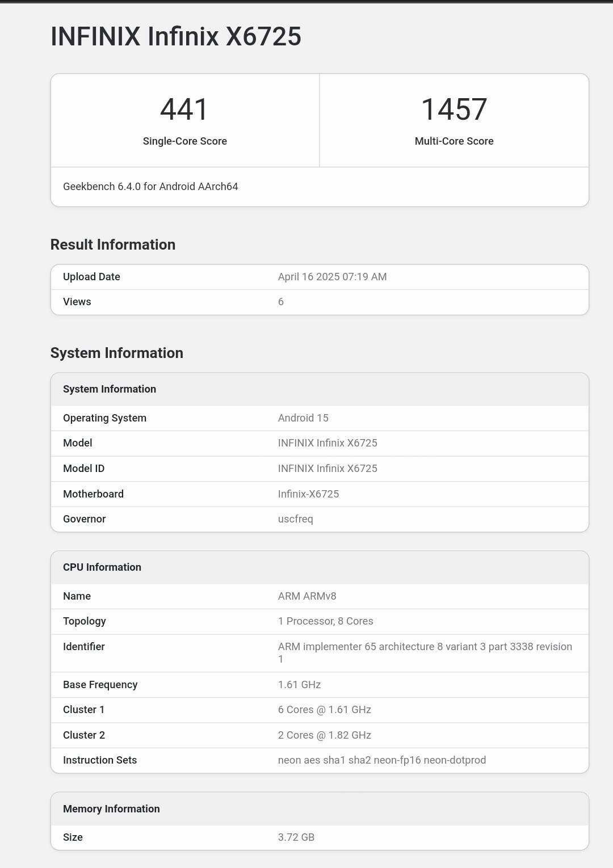Select the value 6 Cores @ 1.61 GHz

(325, 710)
